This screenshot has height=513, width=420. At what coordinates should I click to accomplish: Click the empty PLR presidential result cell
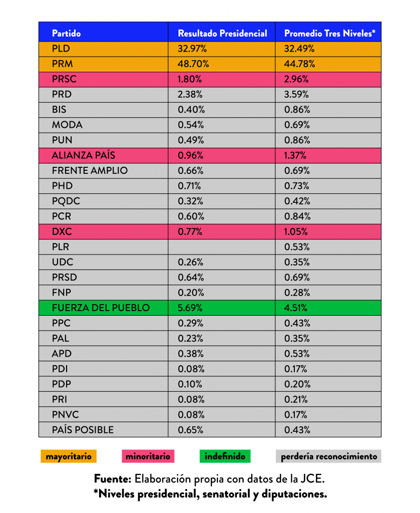click(x=221, y=247)
